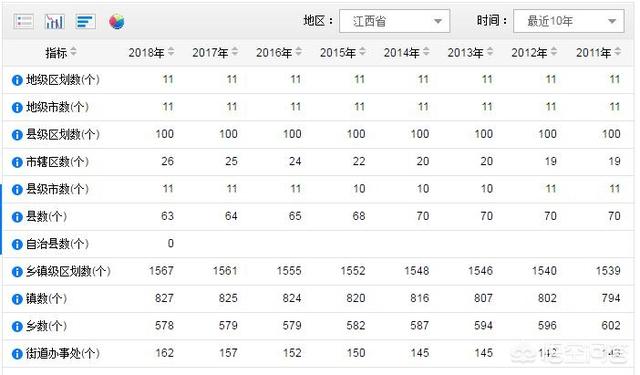
Task: Open the 时间 dropdown showing 最近10年
Action: point(569,21)
